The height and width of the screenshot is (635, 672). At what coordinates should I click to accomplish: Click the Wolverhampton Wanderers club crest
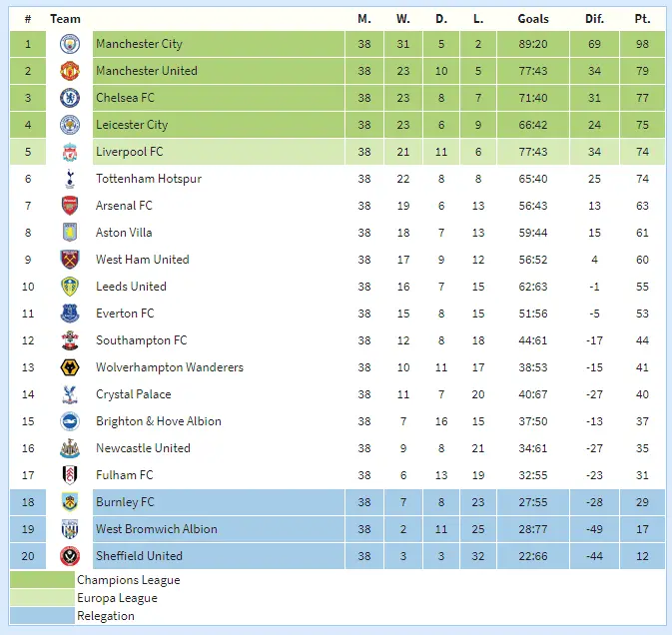coord(69,367)
